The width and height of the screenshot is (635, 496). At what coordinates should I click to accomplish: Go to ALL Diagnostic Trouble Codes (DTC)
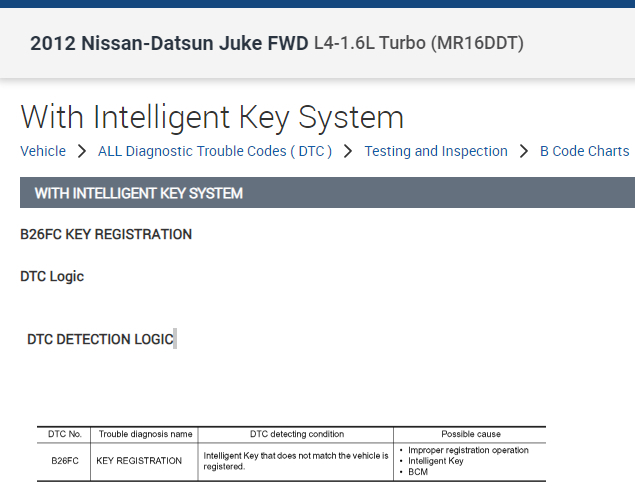point(215,151)
